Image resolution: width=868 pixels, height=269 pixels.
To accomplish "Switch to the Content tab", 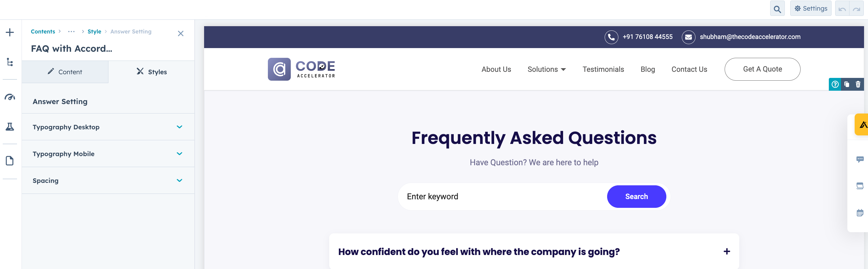I will coord(65,72).
